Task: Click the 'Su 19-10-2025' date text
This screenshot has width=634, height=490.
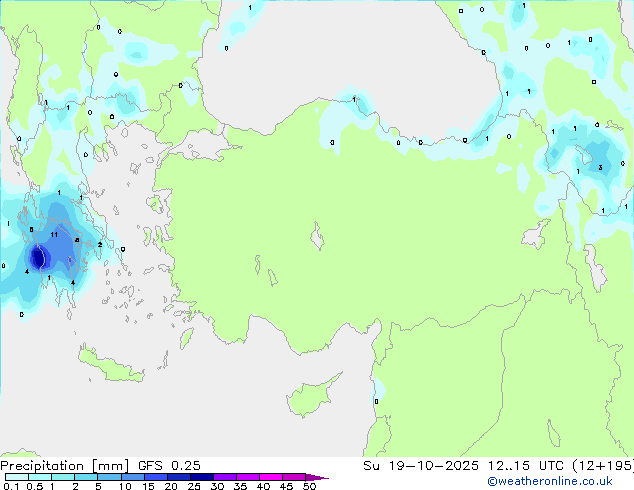Action: [421, 466]
